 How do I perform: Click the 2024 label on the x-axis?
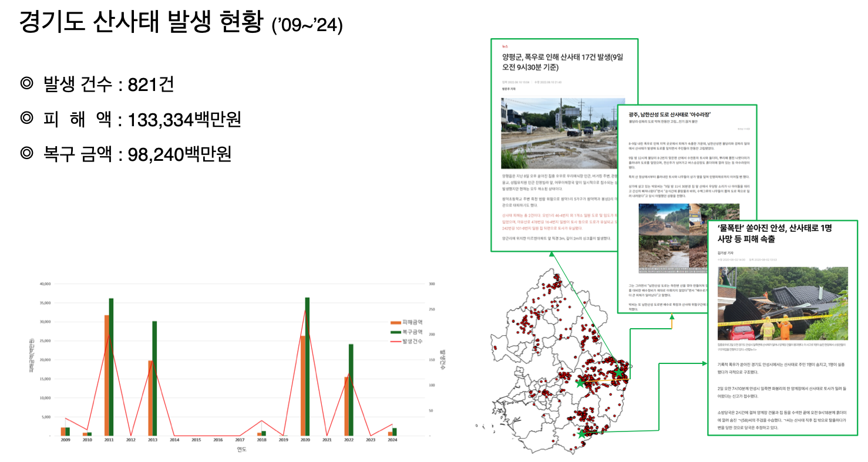tap(393, 440)
